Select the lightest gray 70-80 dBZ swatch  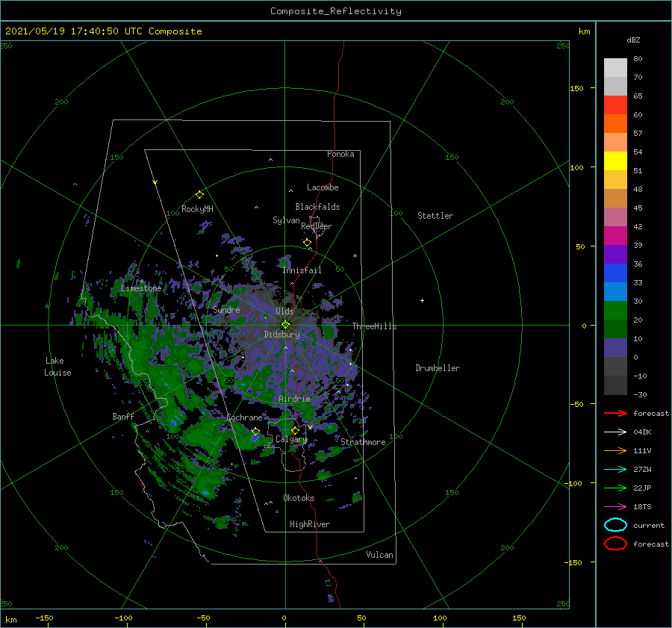tap(615, 68)
